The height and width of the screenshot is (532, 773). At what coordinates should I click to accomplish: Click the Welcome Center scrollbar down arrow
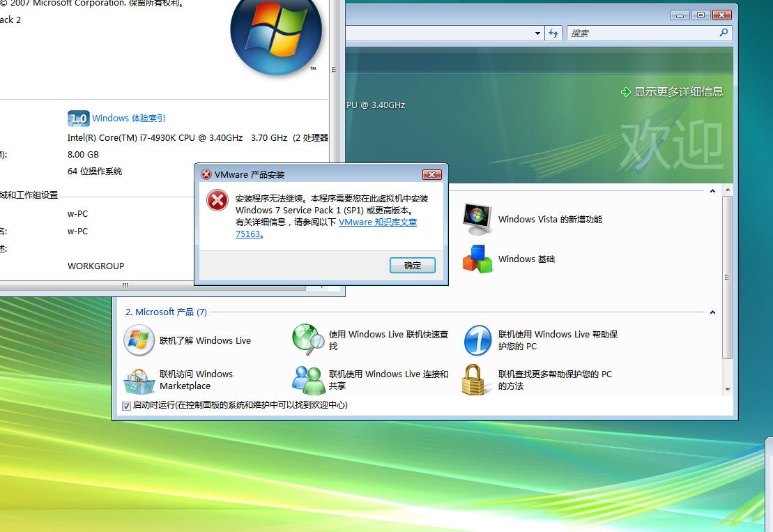tap(728, 390)
